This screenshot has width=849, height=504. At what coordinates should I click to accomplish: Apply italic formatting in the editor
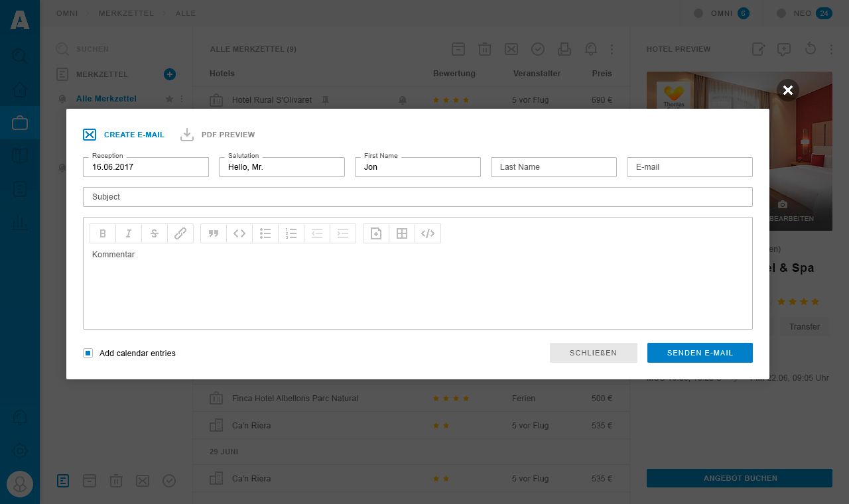click(x=129, y=233)
